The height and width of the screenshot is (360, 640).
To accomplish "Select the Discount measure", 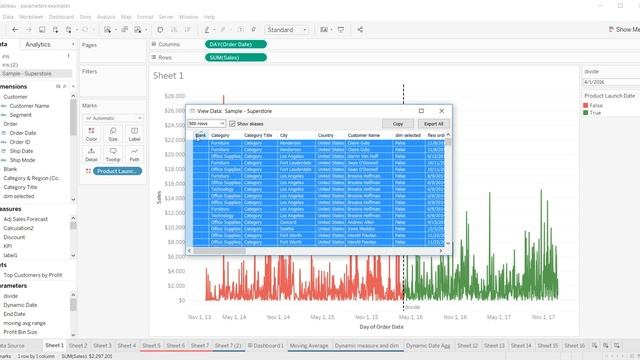I will pyautogui.click(x=14, y=237).
